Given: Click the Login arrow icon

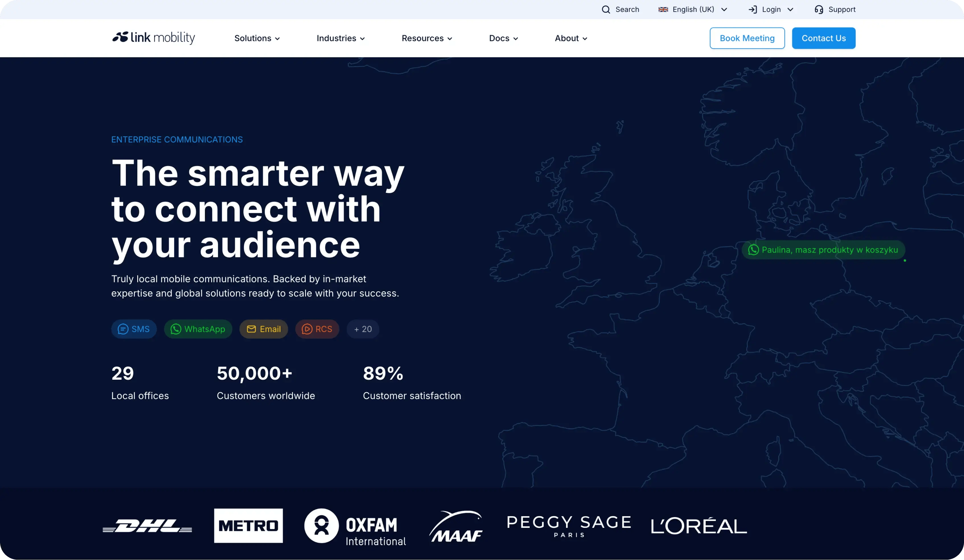Looking at the screenshot, I should [x=753, y=10].
